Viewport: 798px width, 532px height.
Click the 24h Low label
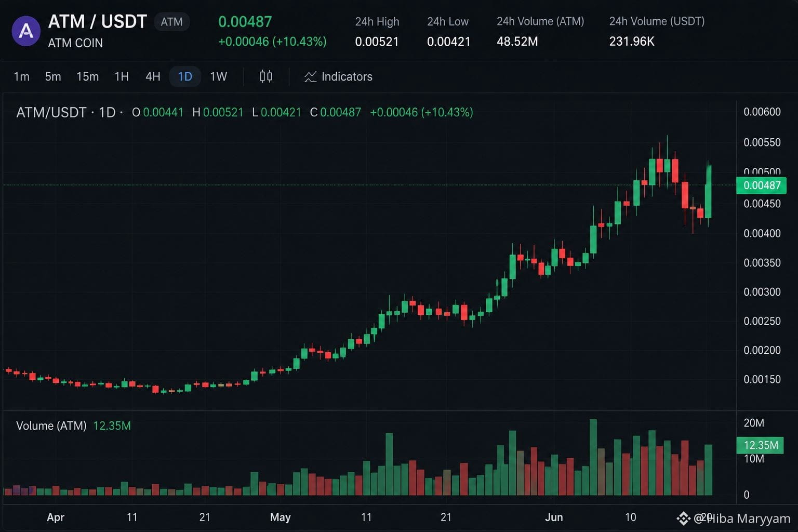pyautogui.click(x=448, y=22)
